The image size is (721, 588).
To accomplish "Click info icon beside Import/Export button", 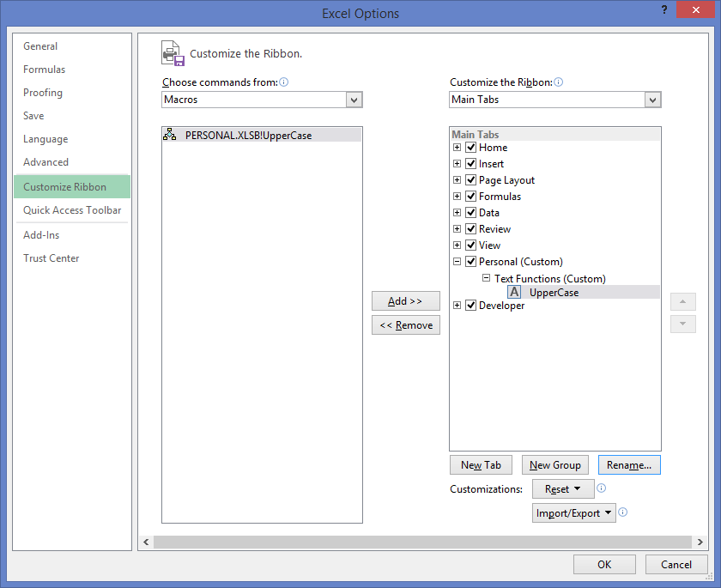I will (622, 512).
